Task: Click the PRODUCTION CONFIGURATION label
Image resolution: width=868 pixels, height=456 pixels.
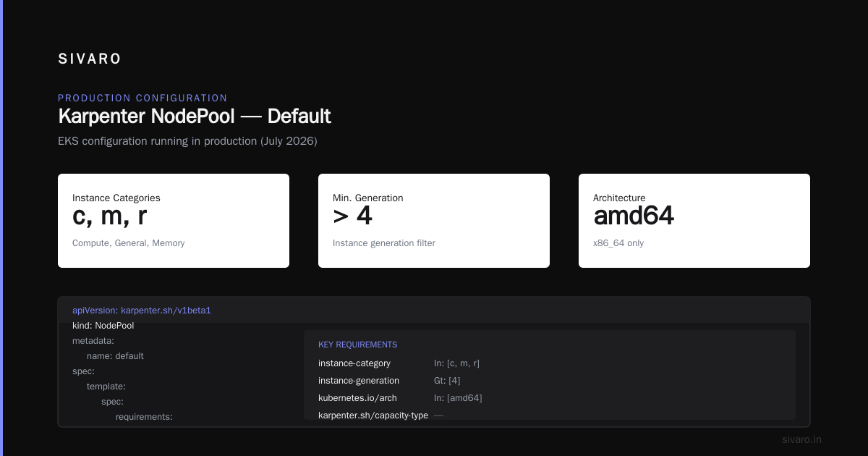Action: tap(142, 98)
